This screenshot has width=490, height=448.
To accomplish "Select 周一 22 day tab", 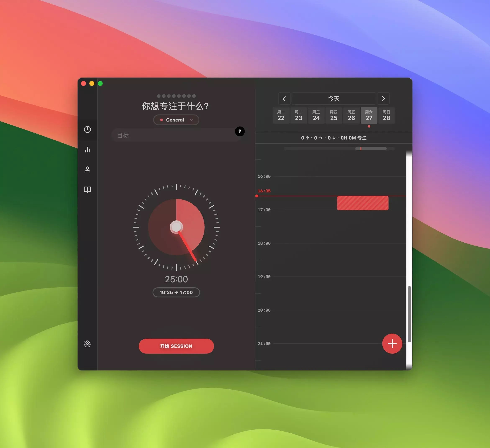I will click(281, 115).
